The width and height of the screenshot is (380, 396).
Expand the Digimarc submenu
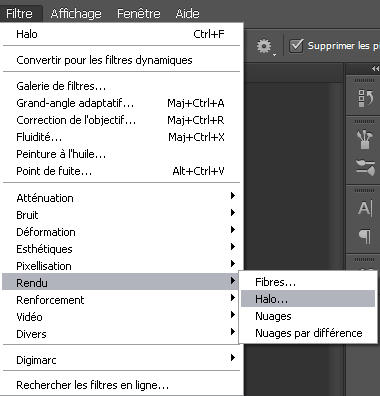point(121,360)
